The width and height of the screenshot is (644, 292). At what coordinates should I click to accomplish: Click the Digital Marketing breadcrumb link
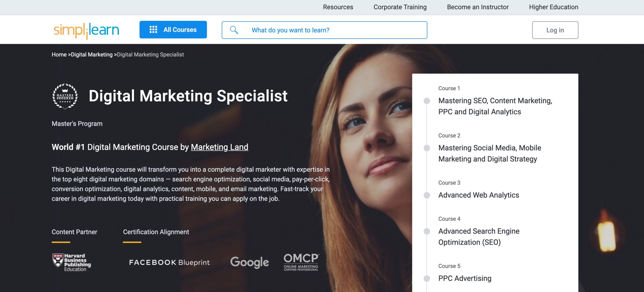pos(92,54)
